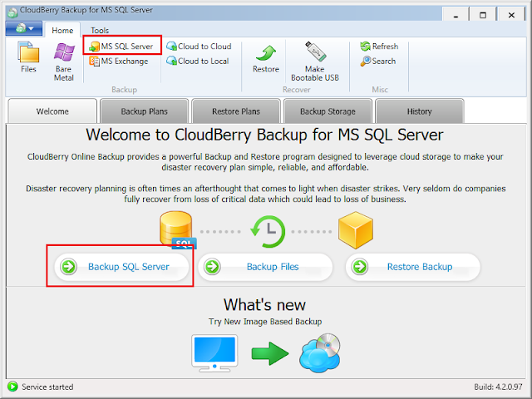Image resolution: width=532 pixels, height=399 pixels.
Task: Close the CloudBerry Backup window
Action: (x=511, y=15)
